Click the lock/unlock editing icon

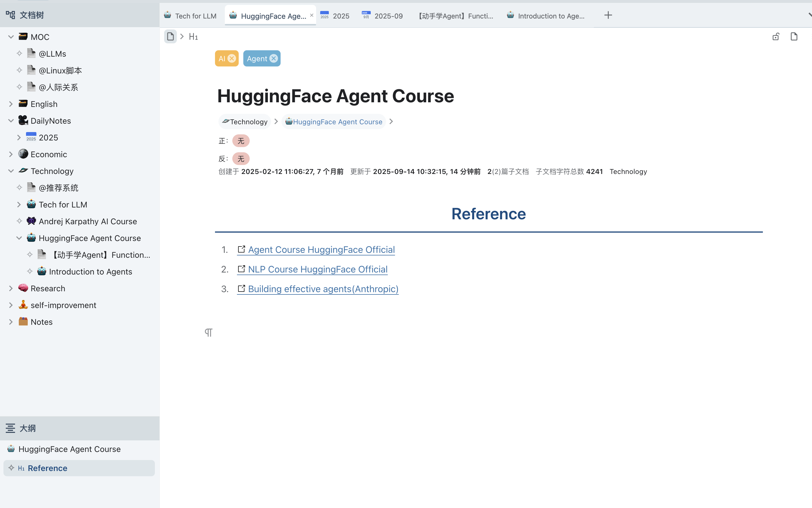tap(775, 37)
